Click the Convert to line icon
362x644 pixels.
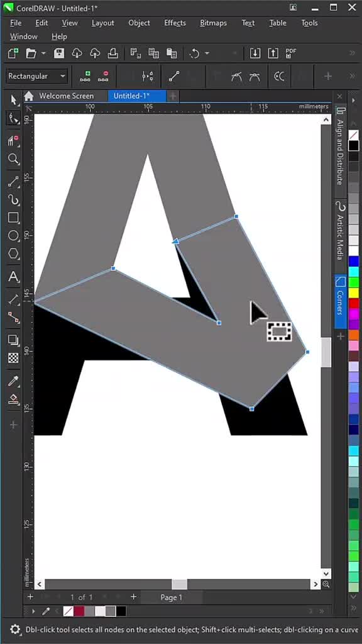coord(175,76)
